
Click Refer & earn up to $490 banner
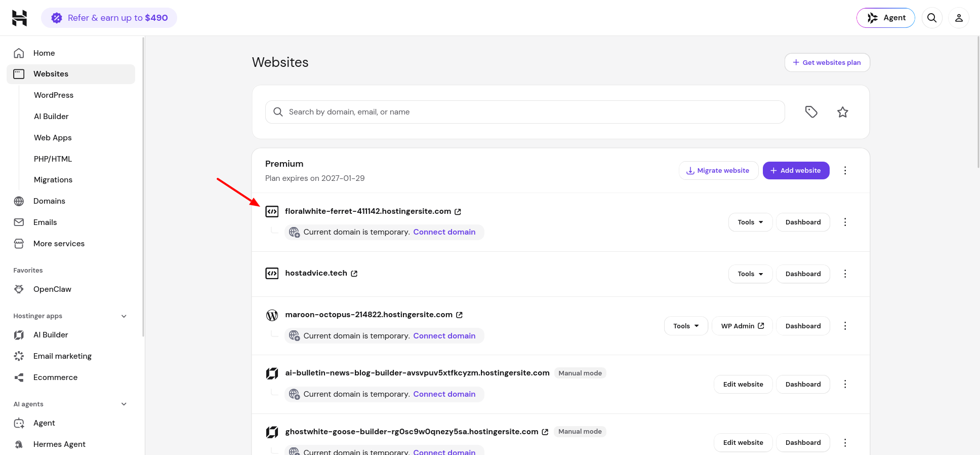109,18
